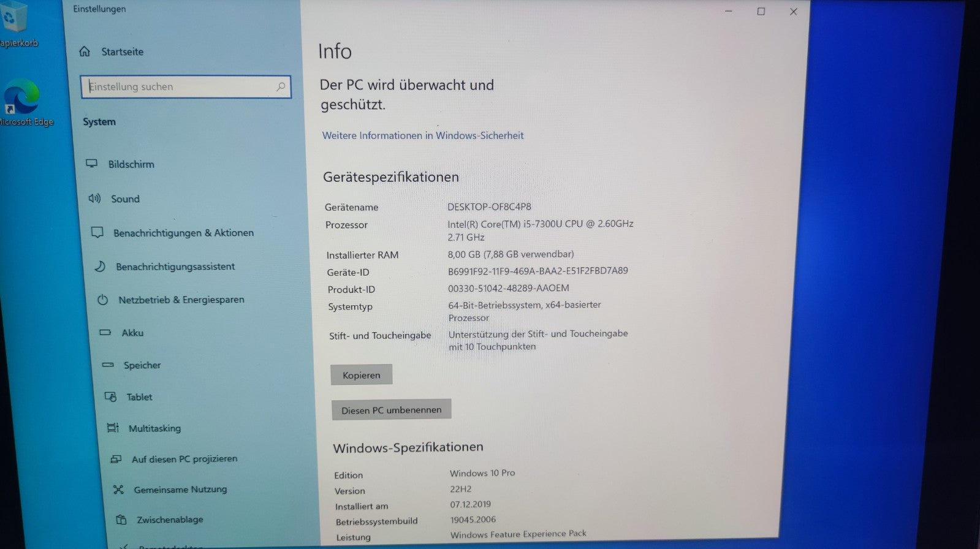
Task: Click the Multitasking icon
Action: pyautogui.click(x=113, y=428)
